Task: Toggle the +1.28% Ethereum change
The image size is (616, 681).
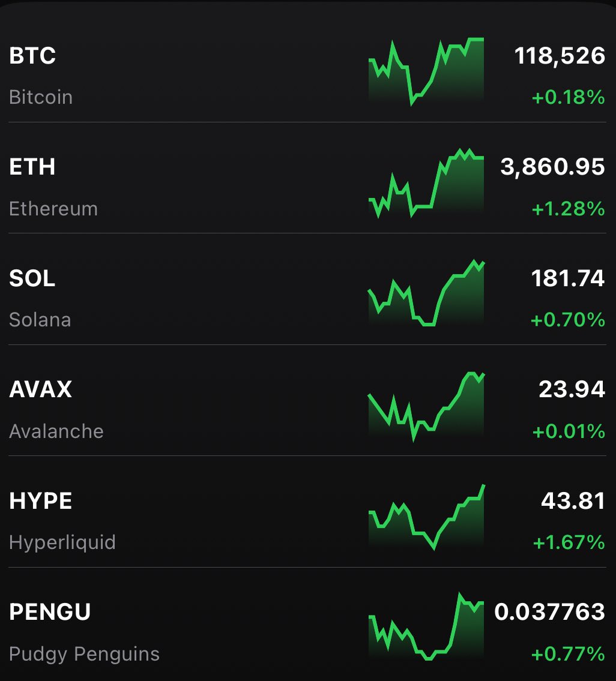Action: pyautogui.click(x=568, y=209)
